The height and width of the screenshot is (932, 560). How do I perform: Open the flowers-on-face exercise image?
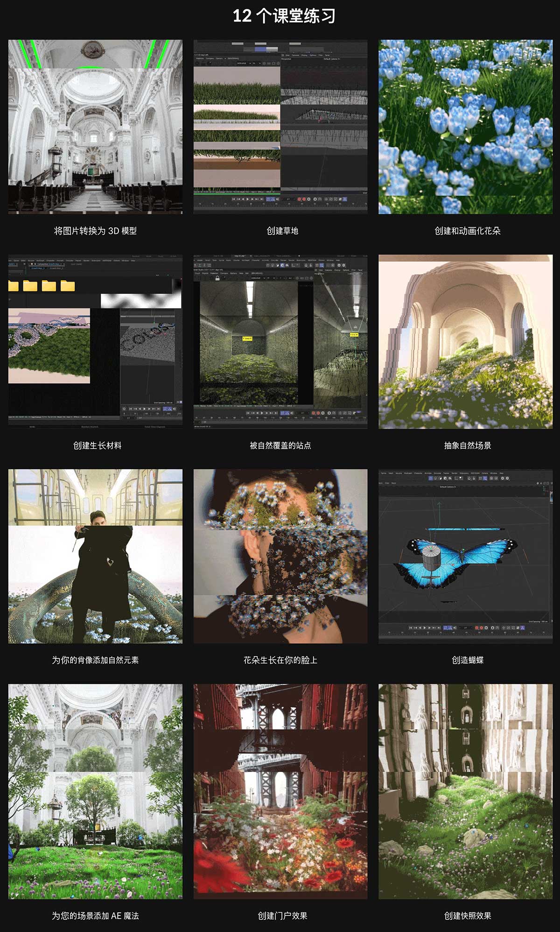(x=280, y=556)
